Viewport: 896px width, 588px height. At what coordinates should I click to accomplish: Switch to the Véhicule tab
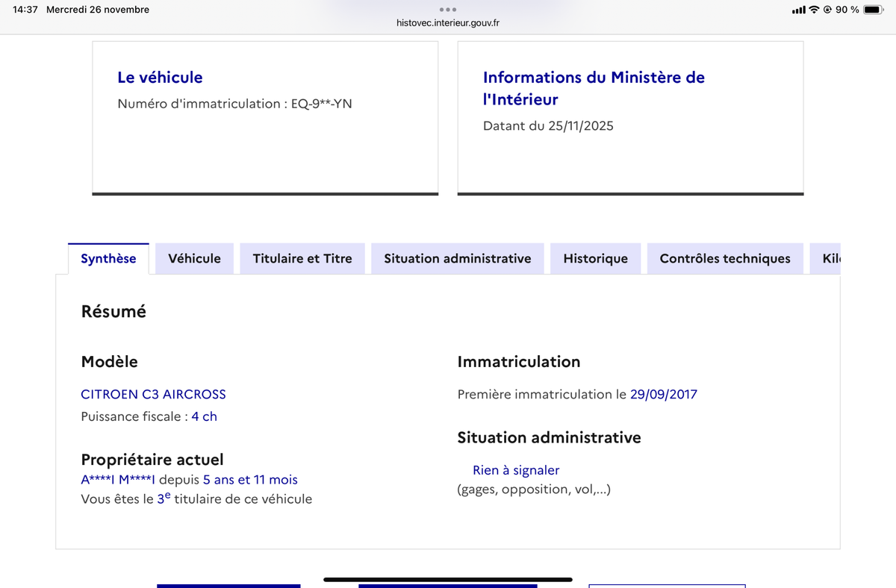coord(194,259)
